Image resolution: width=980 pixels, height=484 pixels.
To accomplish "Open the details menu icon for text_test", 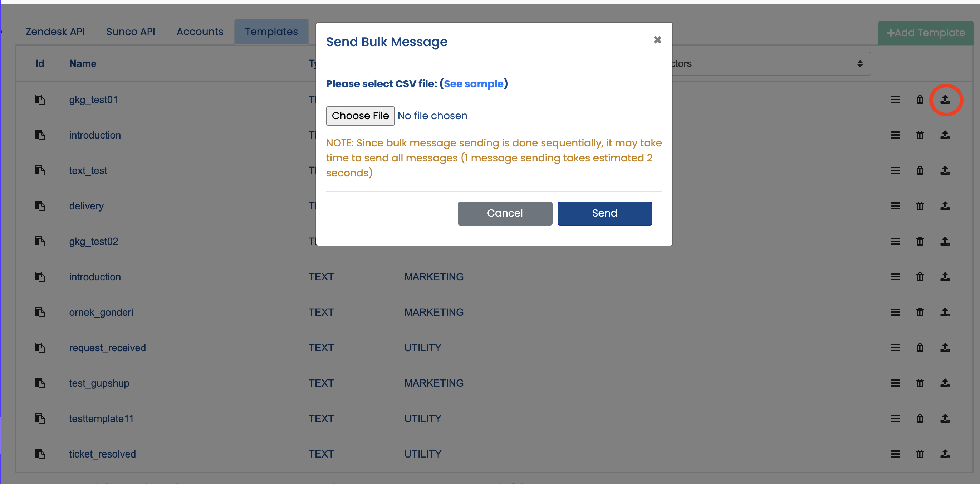I will point(895,171).
